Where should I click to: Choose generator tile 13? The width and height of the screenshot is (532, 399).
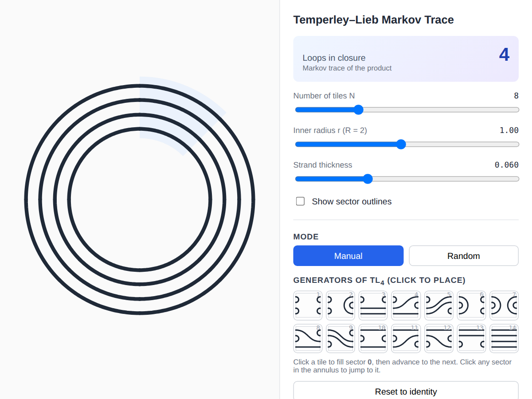(x=471, y=339)
